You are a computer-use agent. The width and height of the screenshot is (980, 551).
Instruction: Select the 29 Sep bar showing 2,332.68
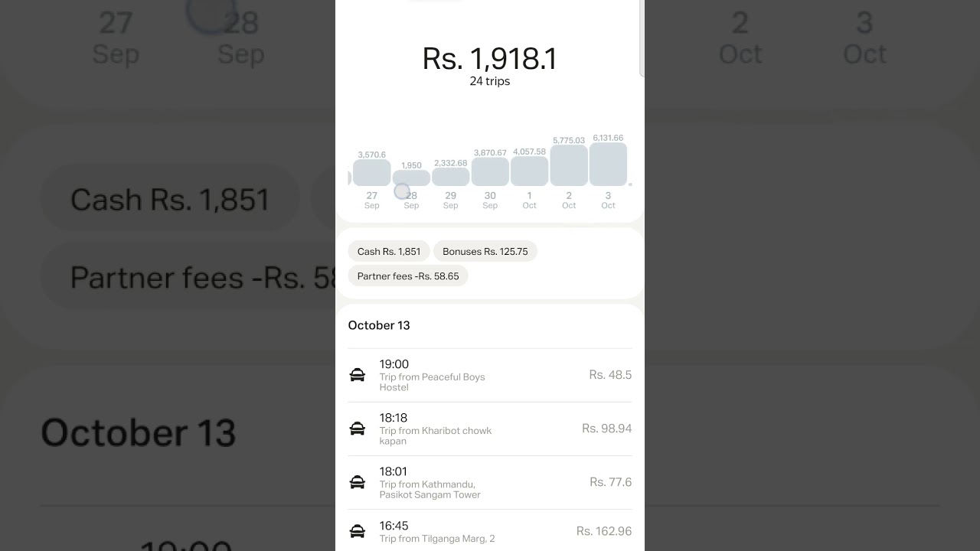tap(451, 177)
